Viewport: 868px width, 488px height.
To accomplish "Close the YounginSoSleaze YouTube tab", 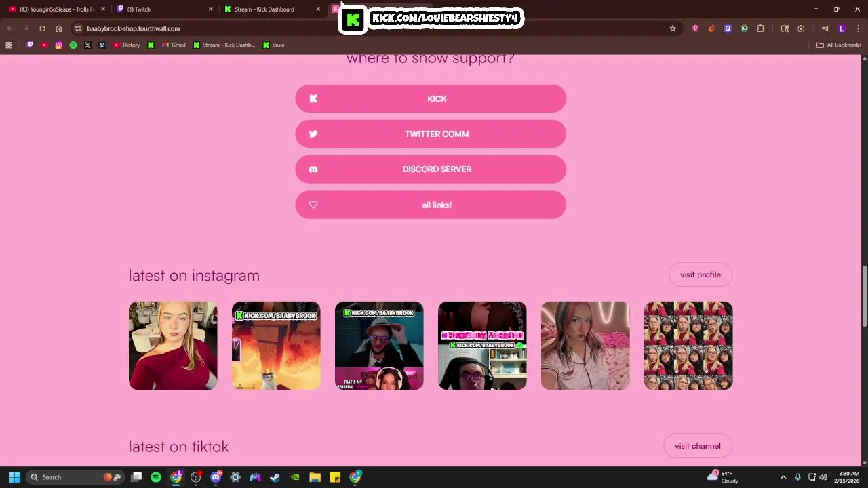I will coord(103,9).
